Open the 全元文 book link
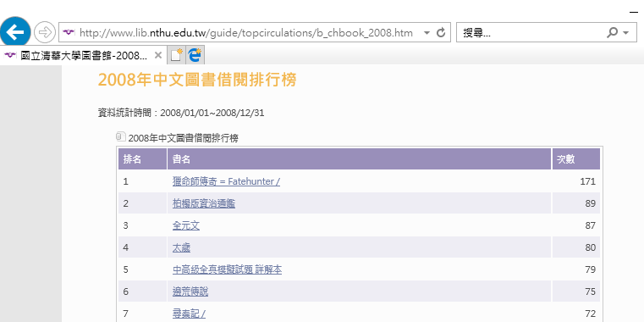 186,225
